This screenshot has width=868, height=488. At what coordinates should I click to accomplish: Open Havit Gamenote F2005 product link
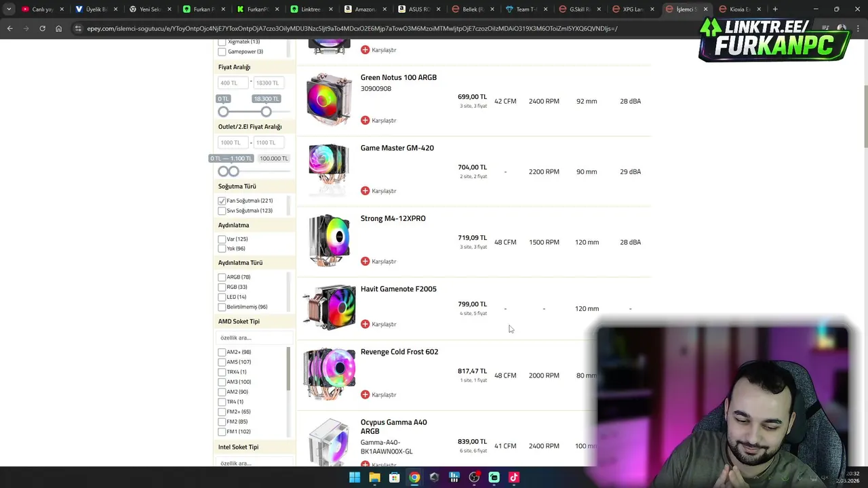pyautogui.click(x=399, y=289)
